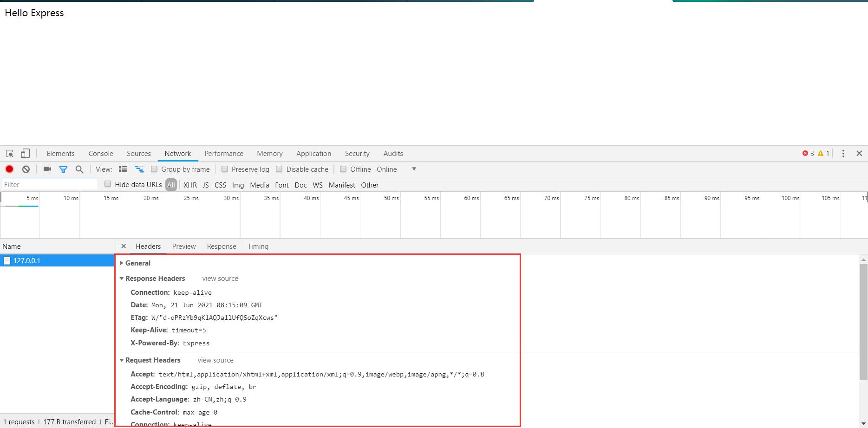
Task: Open the red errors count indicator
Action: [x=808, y=153]
